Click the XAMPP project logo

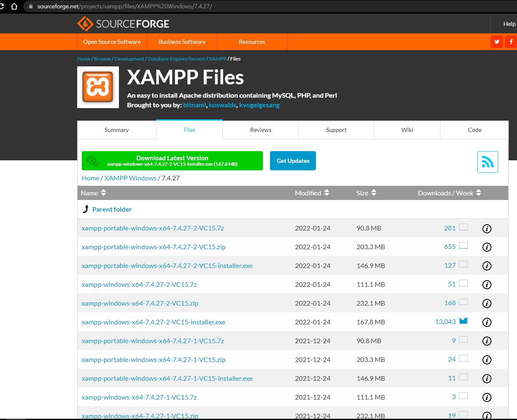coord(98,87)
